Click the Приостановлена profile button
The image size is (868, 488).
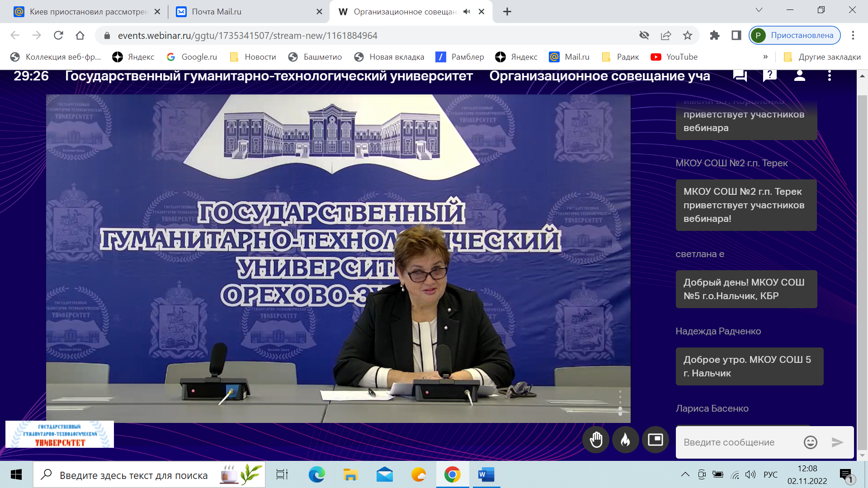pyautogui.click(x=794, y=35)
